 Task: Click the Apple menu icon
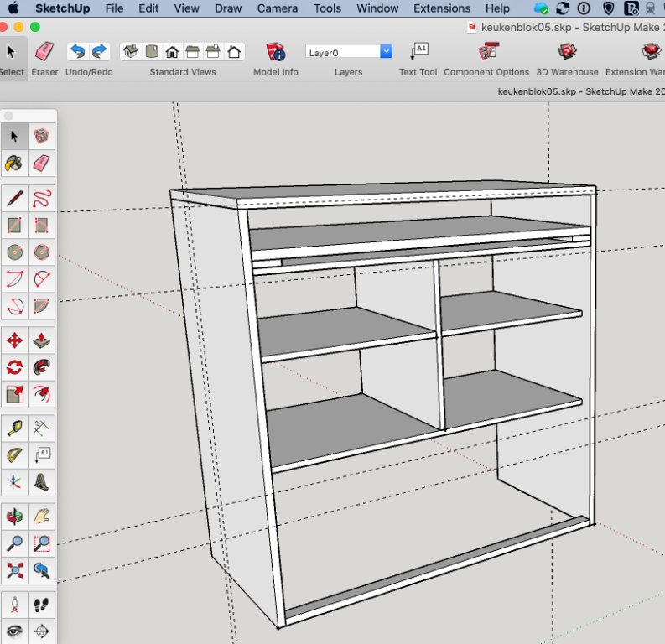(x=13, y=8)
